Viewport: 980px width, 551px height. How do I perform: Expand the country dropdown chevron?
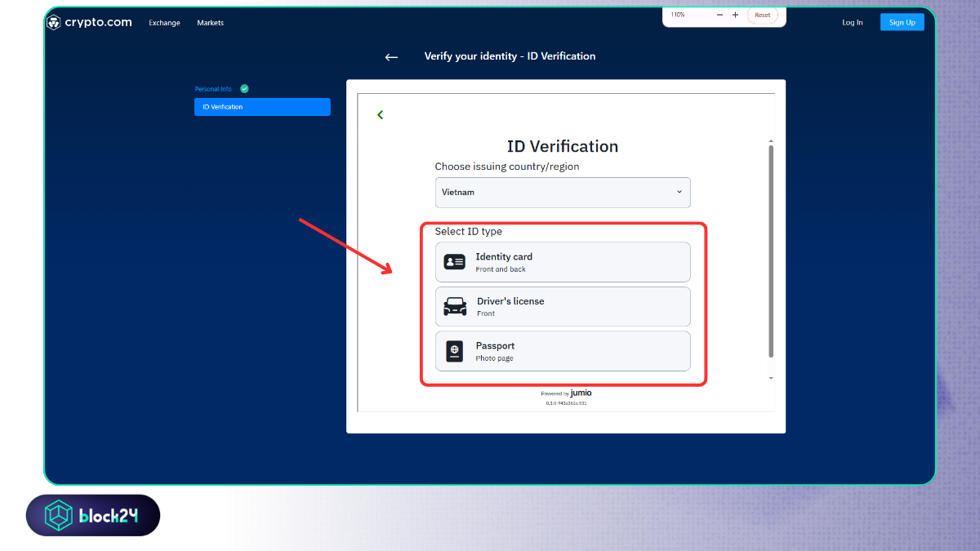[x=679, y=192]
